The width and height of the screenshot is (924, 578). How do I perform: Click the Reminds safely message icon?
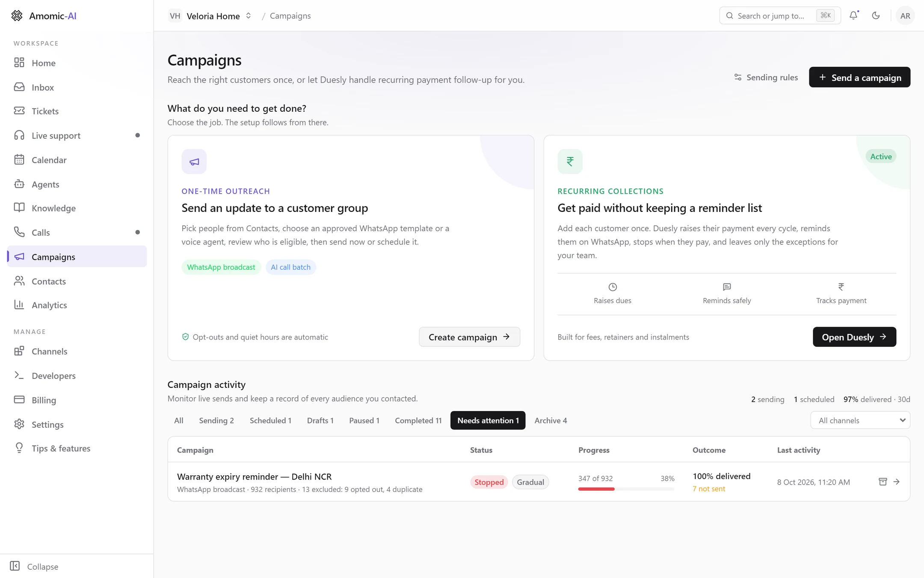[x=727, y=287]
